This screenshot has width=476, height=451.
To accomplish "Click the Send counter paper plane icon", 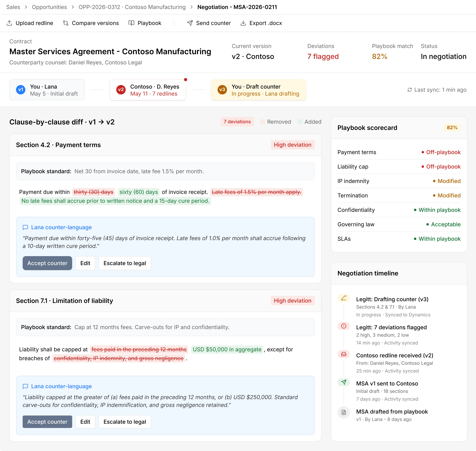I will click(x=190, y=23).
